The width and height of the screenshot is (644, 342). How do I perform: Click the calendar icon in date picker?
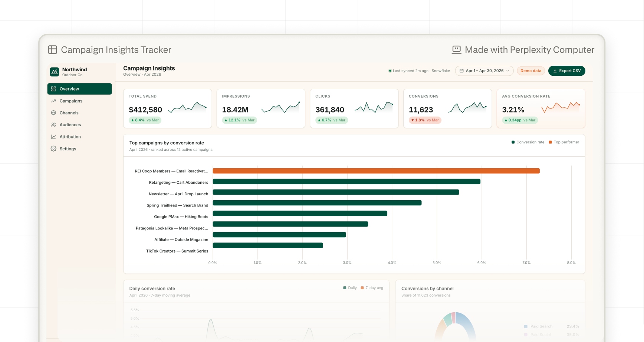point(461,71)
